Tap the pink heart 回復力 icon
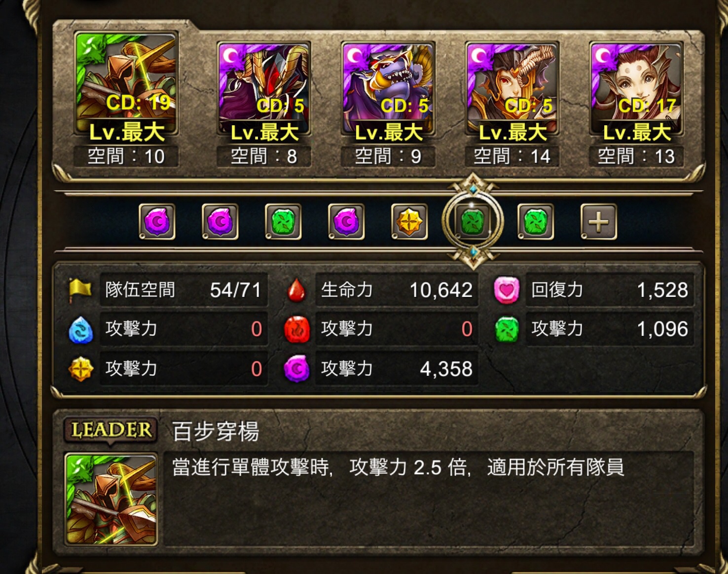 pyautogui.click(x=507, y=290)
